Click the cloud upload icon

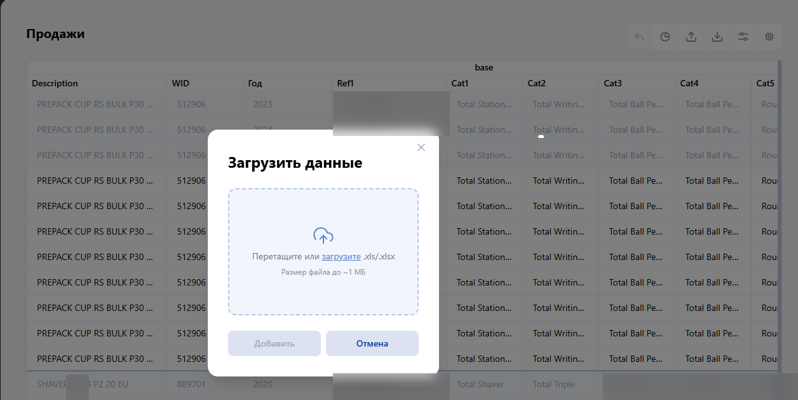point(323,236)
